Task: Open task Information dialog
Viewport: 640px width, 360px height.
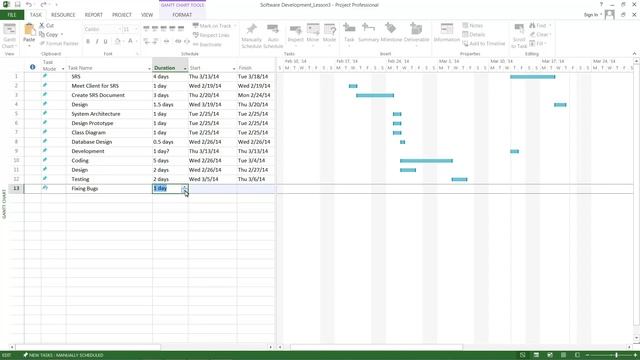Action: tap(447, 33)
